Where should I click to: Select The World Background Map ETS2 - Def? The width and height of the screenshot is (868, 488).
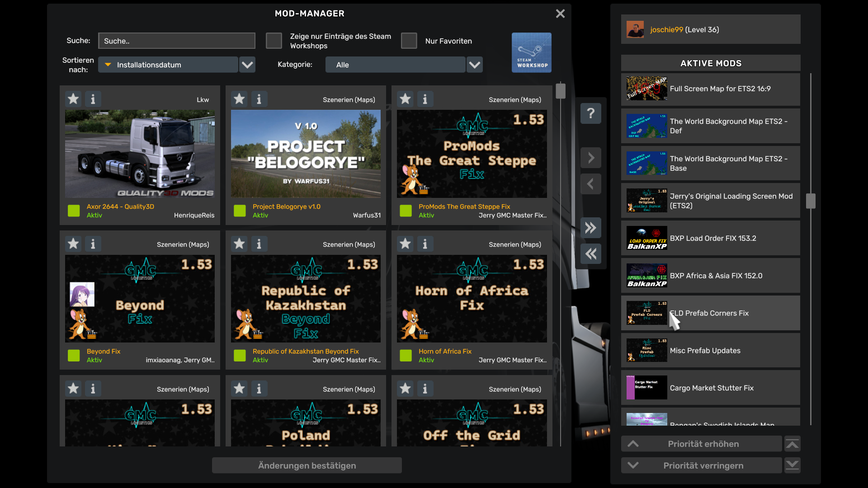tap(710, 126)
